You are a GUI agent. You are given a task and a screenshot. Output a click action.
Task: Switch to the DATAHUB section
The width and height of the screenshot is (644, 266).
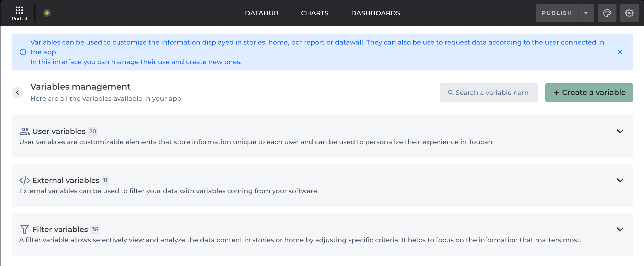pos(262,13)
